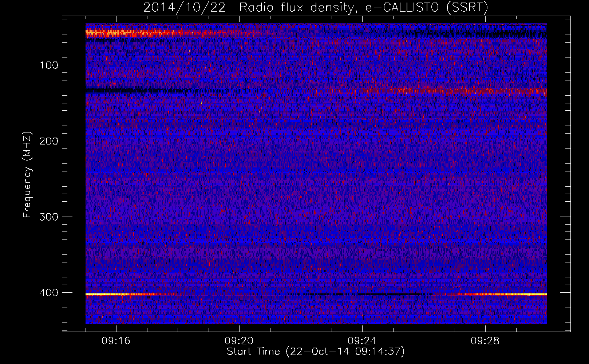589x364 pixels.
Task: Click the 200 frequency tick label
Action: click(49, 141)
